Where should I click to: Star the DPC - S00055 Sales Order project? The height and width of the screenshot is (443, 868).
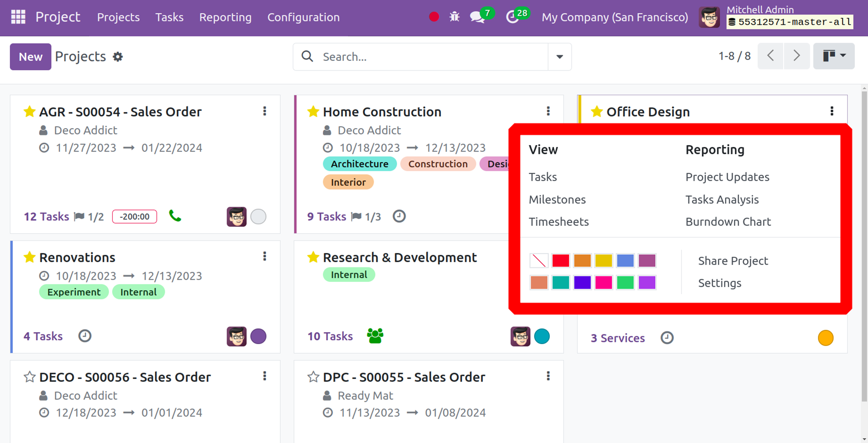[313, 377]
